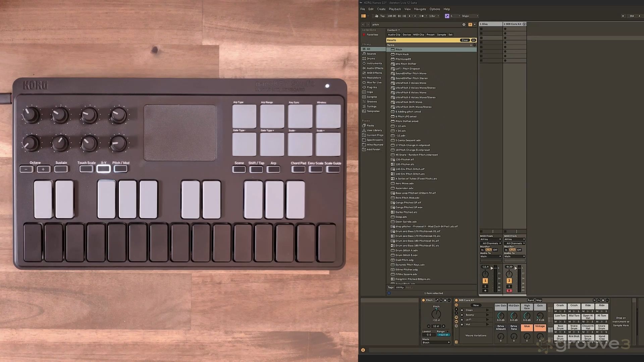644x362 pixels.
Task: Open the Templates library category
Action: [x=373, y=111]
